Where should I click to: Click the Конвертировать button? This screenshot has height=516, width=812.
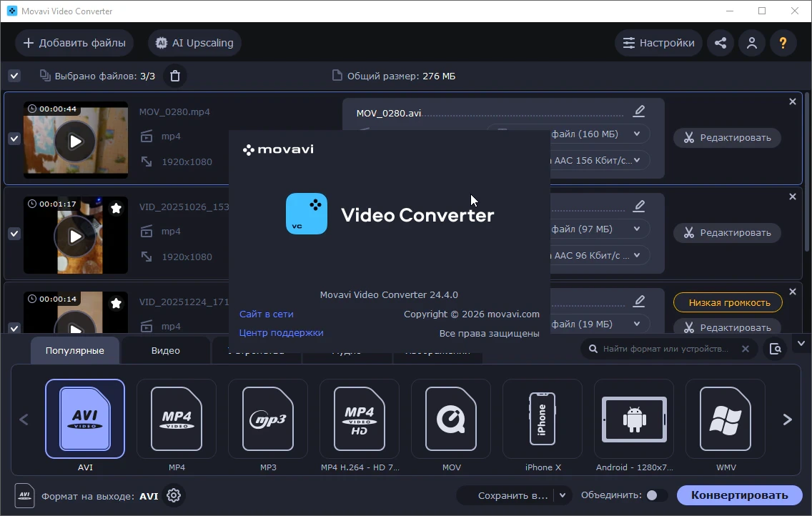point(740,495)
